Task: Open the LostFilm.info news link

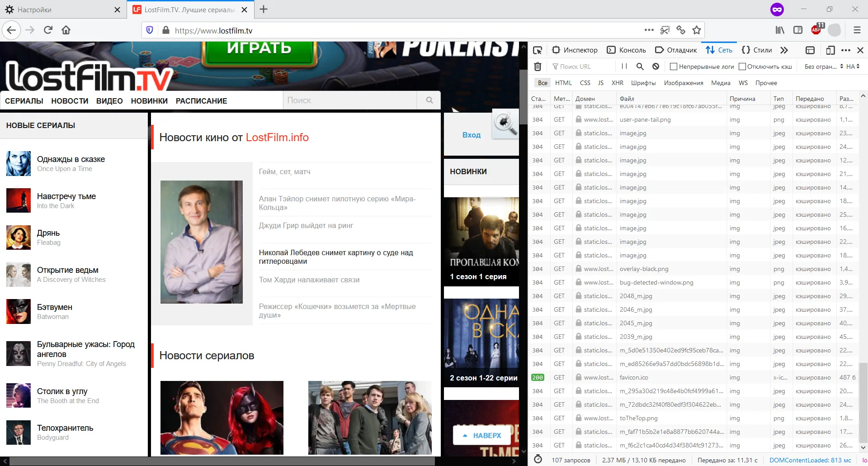Action: (x=277, y=138)
